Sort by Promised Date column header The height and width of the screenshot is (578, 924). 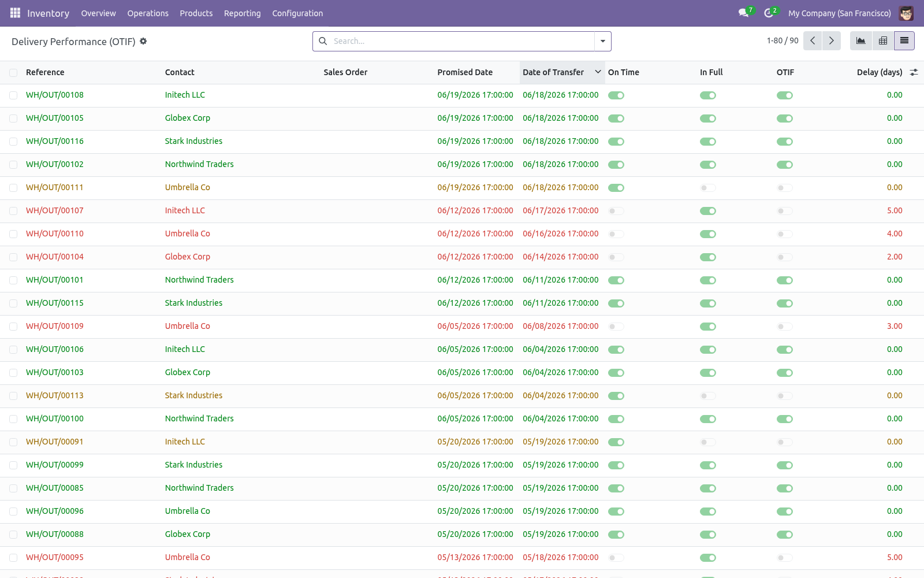click(x=465, y=72)
